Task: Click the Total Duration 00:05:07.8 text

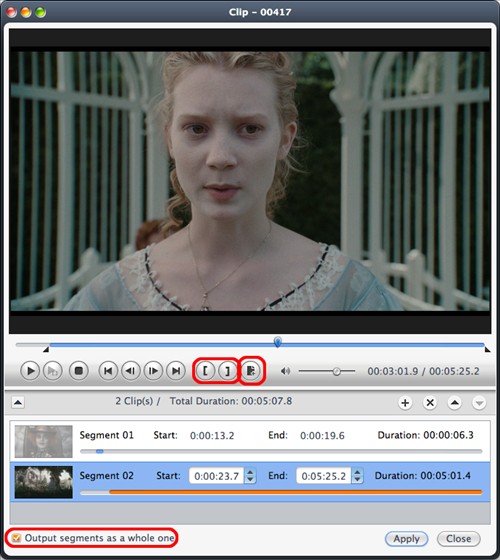Action: pyautogui.click(x=231, y=401)
